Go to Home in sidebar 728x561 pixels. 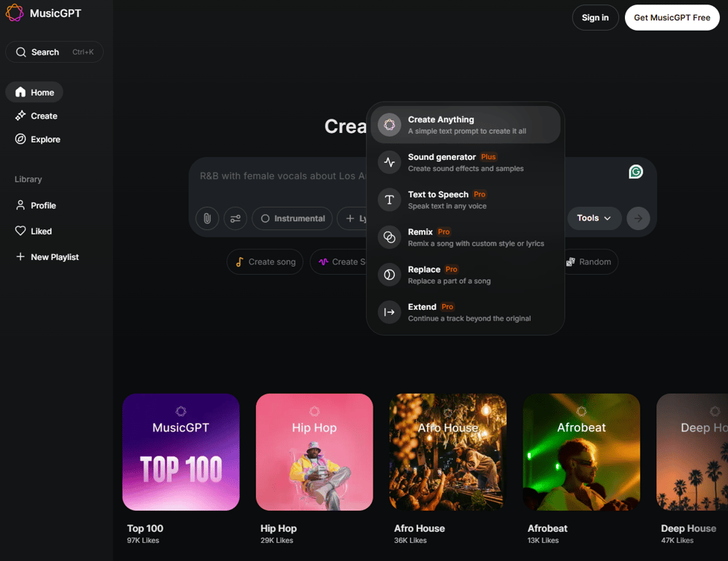click(x=34, y=92)
